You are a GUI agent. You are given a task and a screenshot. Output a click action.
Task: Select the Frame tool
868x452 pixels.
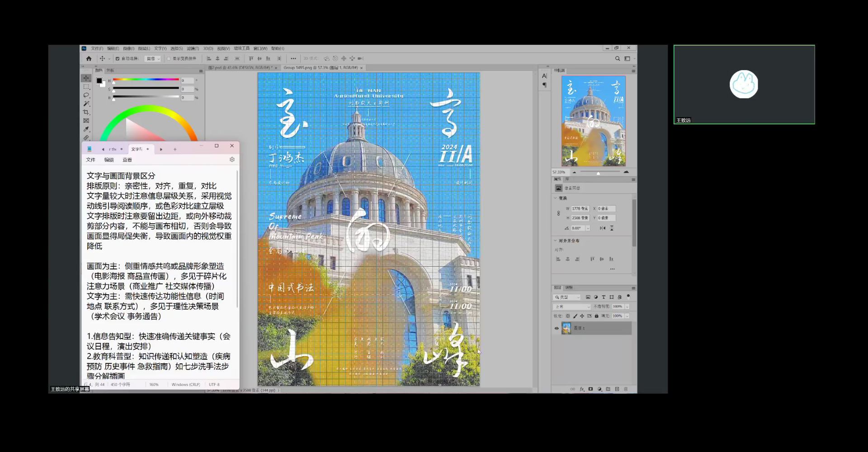point(86,121)
